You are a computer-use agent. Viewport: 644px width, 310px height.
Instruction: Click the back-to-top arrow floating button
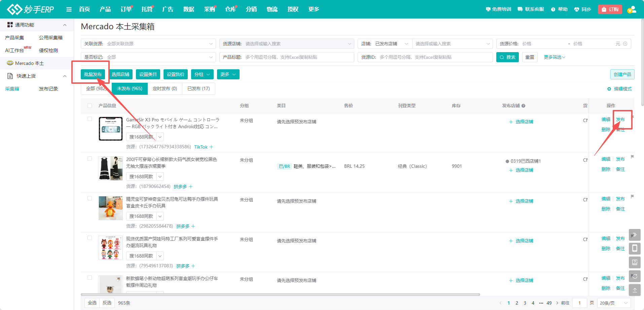[635, 290]
